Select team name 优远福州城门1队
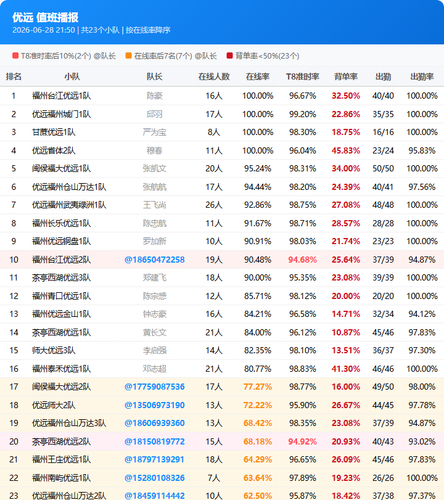Image resolution: width=444 pixels, height=500 pixels. point(61,114)
